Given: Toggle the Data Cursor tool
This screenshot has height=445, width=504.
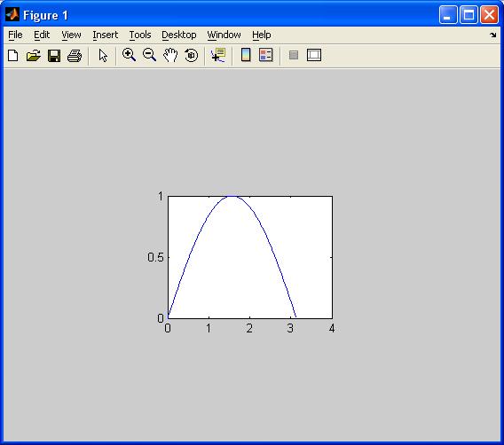Looking at the screenshot, I should click(218, 55).
